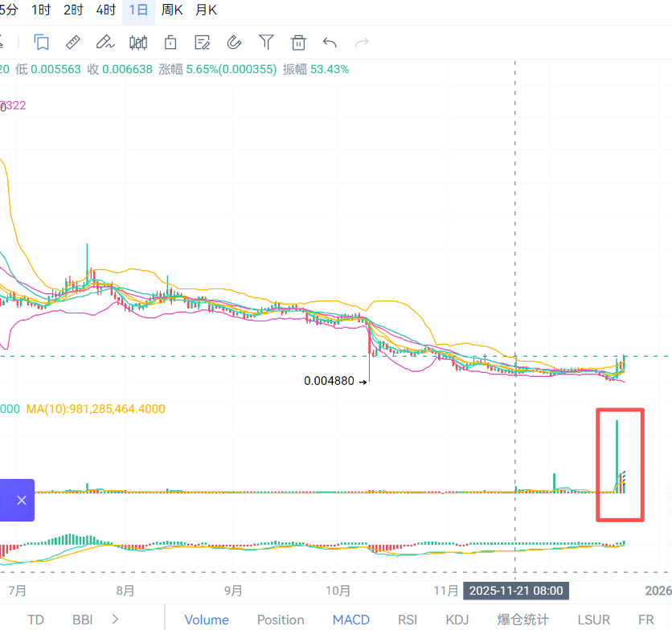Open the BBI indicator option
This screenshot has width=672, height=630.
point(81,620)
